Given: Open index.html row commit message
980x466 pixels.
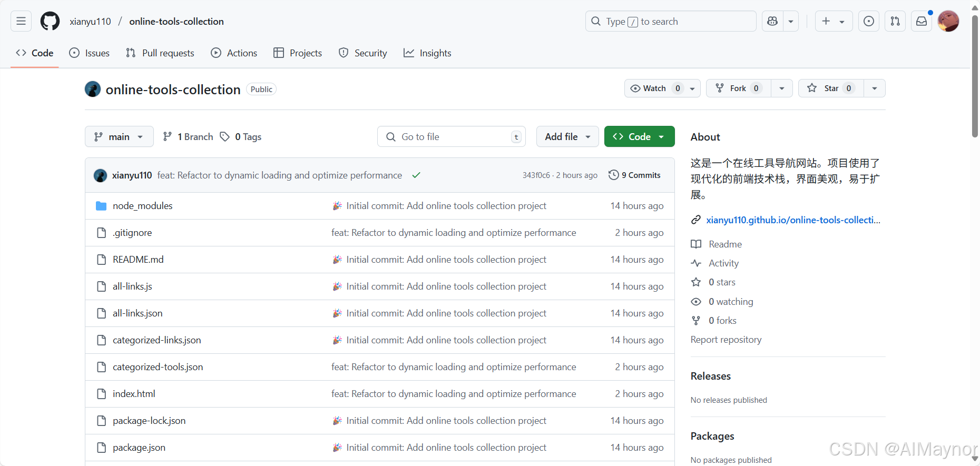Looking at the screenshot, I should [x=454, y=394].
